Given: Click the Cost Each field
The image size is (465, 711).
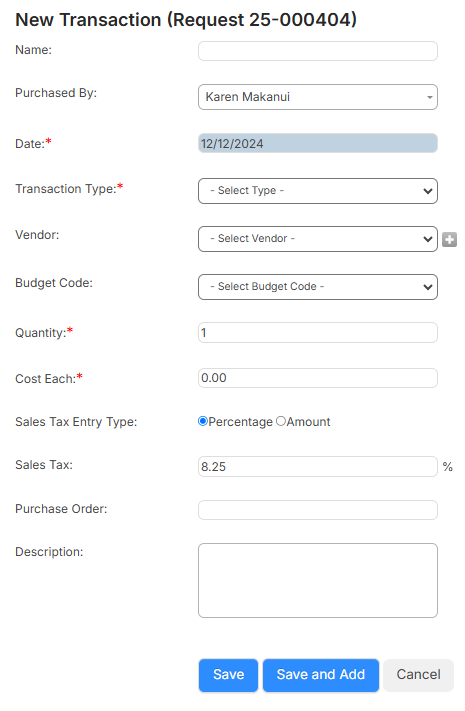Looking at the screenshot, I should coord(318,378).
